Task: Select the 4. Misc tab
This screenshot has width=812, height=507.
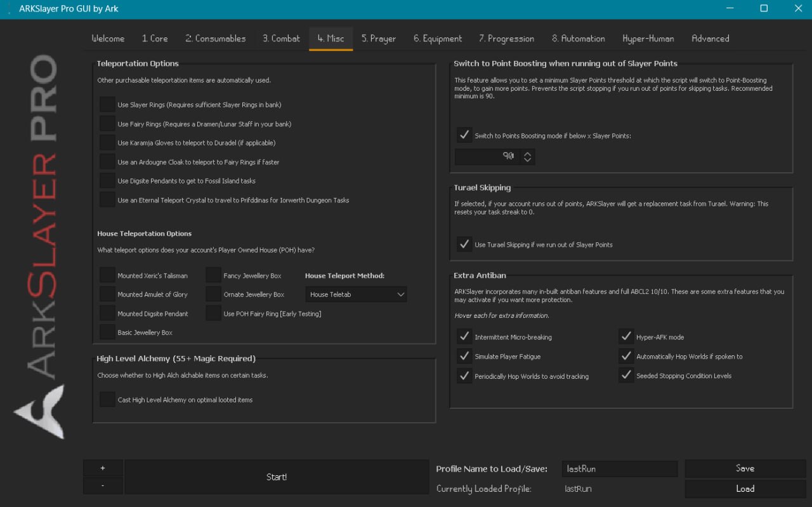Action: pyautogui.click(x=331, y=39)
